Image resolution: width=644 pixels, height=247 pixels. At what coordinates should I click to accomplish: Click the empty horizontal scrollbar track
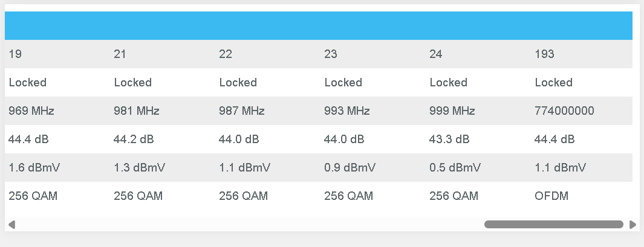[x=250, y=225]
